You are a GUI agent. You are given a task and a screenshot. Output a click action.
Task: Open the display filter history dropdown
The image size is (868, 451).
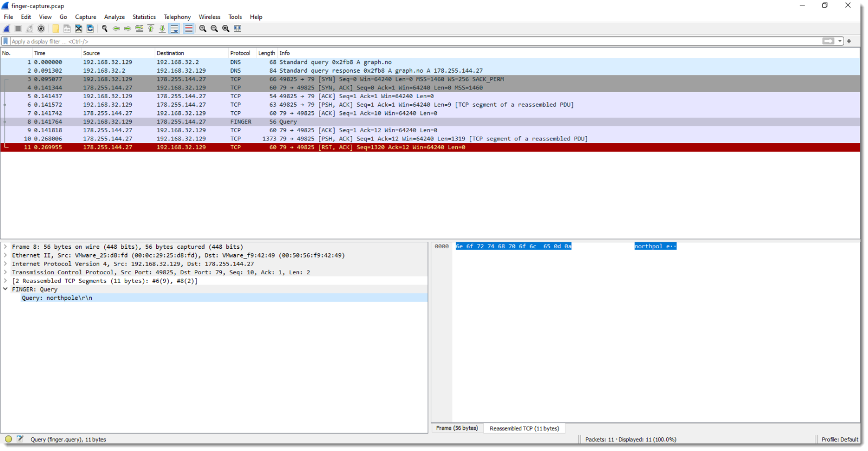coord(840,41)
